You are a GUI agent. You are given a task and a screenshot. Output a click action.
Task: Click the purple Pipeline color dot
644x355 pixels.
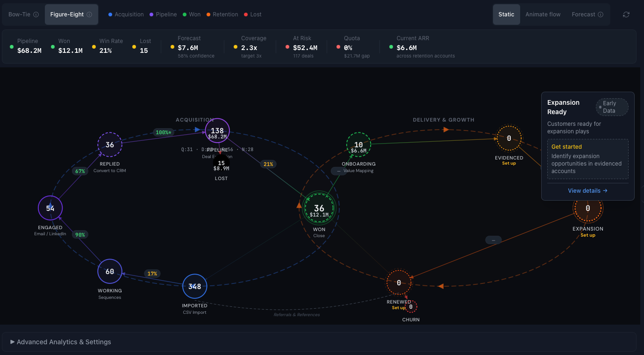click(150, 14)
